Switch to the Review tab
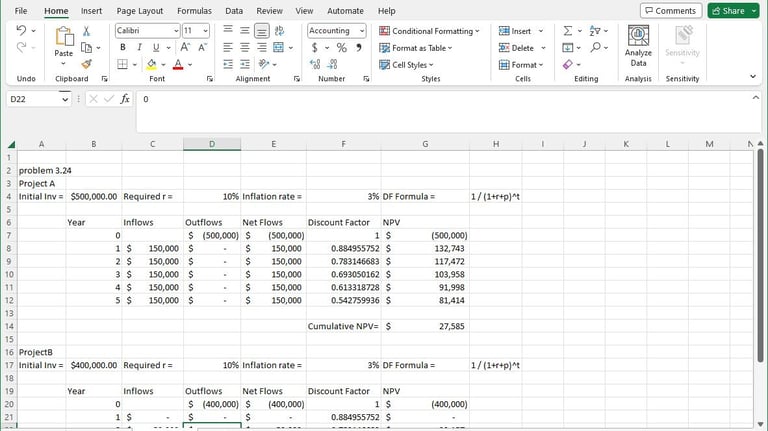The height and width of the screenshot is (431, 768). tap(269, 11)
